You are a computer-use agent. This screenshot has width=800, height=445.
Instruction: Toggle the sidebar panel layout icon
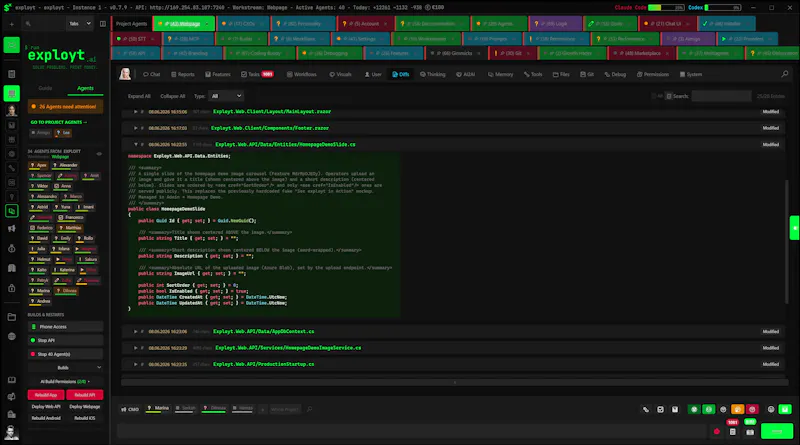pyautogui.click(x=103, y=24)
